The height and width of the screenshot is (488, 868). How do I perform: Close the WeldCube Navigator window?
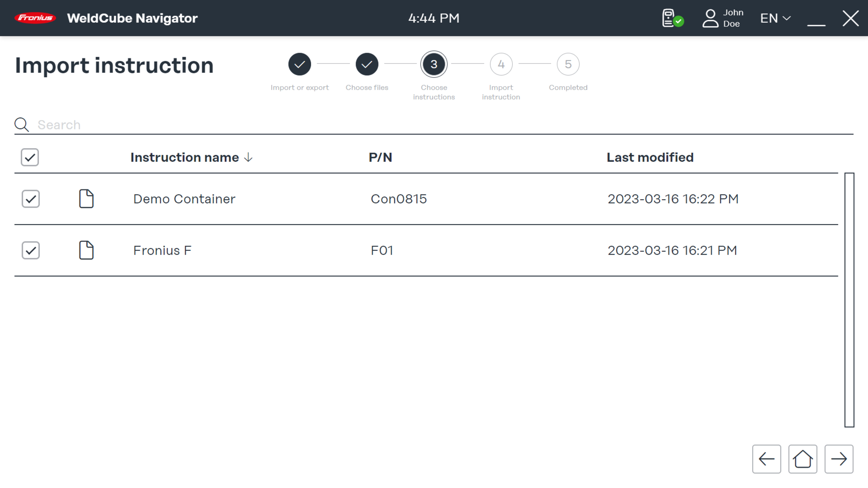850,18
